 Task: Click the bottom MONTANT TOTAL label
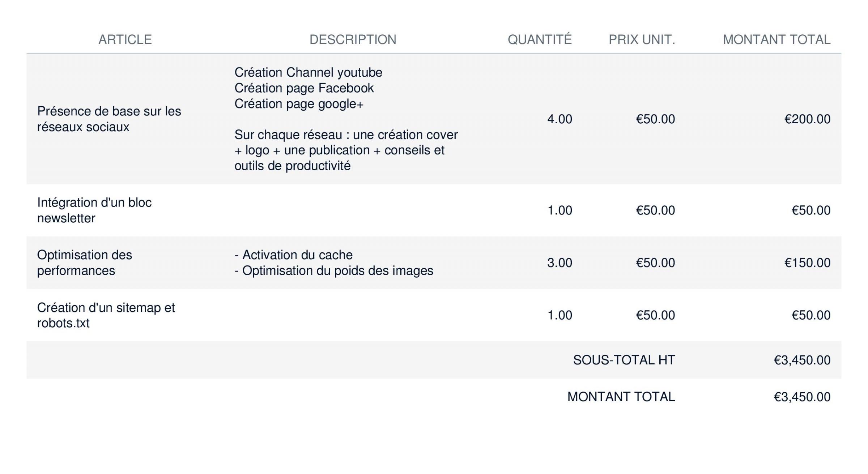click(x=621, y=397)
